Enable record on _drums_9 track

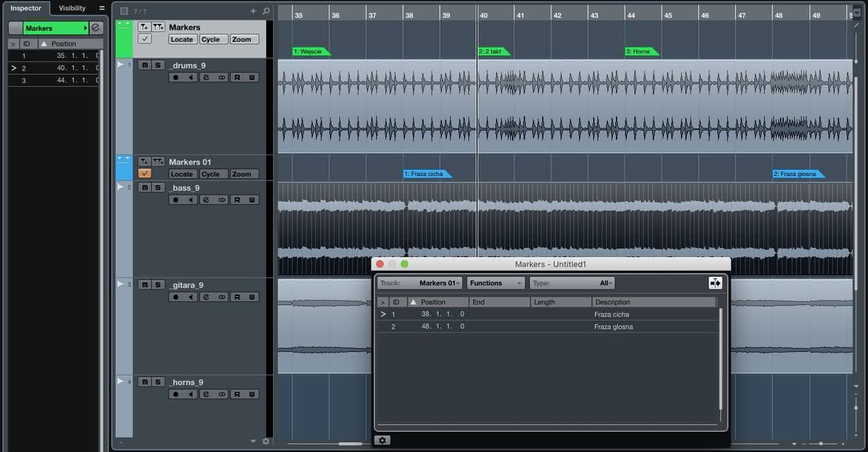176,77
